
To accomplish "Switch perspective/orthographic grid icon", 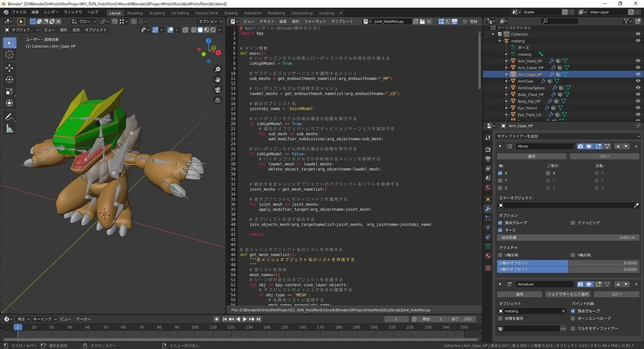I will tap(217, 100).
